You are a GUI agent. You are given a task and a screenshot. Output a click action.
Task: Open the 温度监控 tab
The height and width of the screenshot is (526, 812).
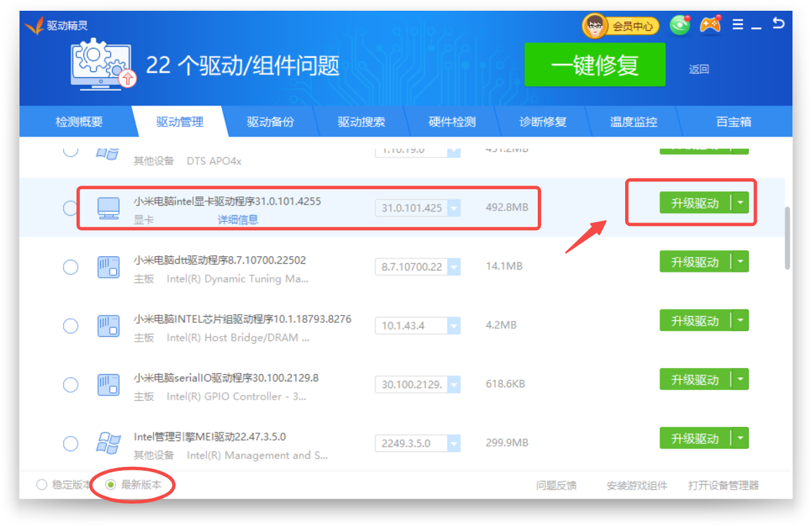coord(633,122)
